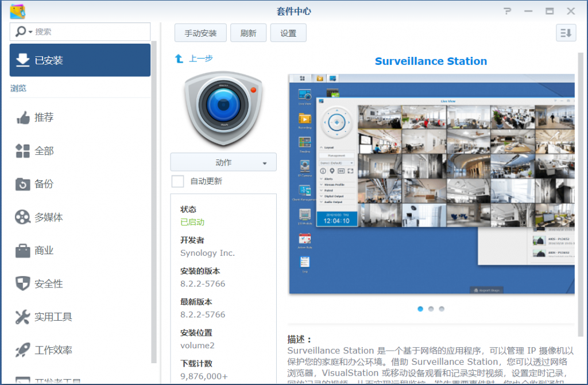Click the install location volume2
Image resolution: width=588 pixels, height=385 pixels.
tap(198, 345)
